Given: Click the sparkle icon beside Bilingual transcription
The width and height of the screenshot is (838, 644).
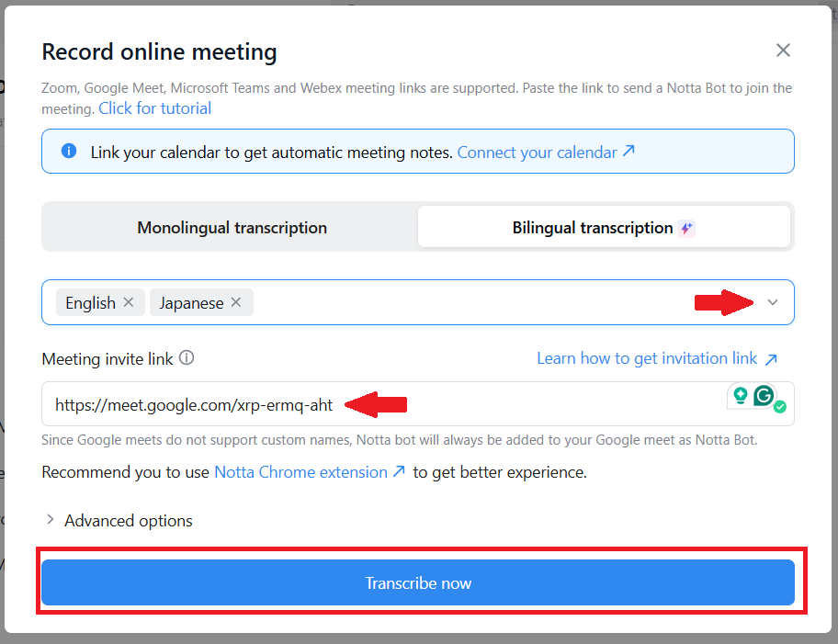Looking at the screenshot, I should [x=686, y=229].
